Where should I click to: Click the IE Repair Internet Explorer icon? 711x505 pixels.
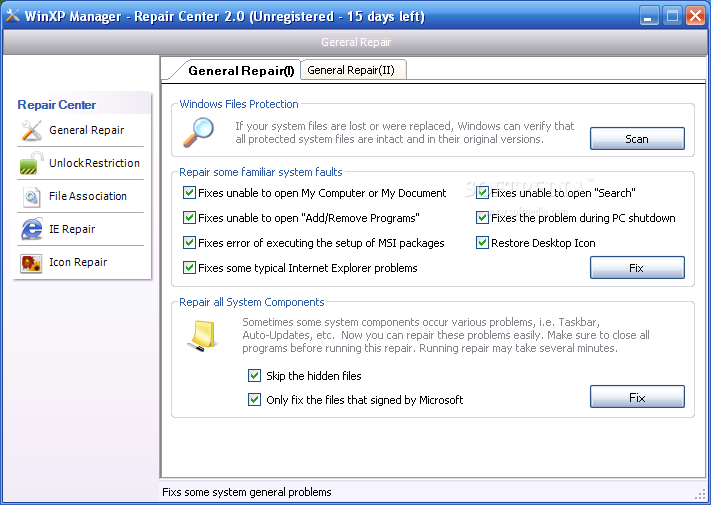coord(31,229)
